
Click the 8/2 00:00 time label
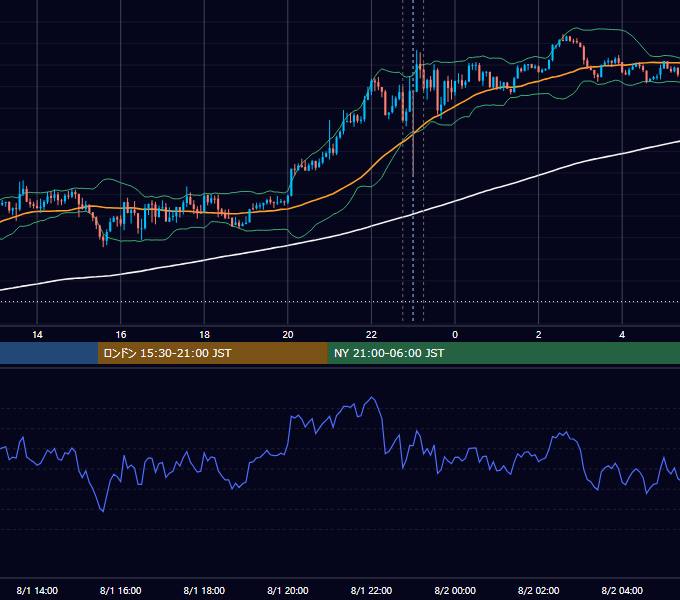[x=455, y=590]
